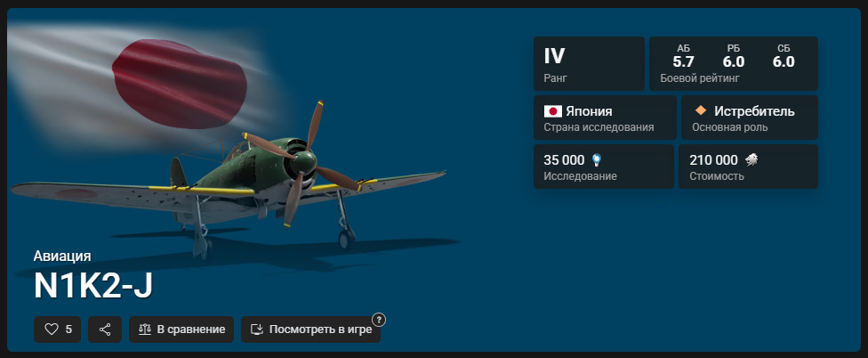Click the rank IV card
The height and width of the screenshot is (358, 868).
coord(589,64)
